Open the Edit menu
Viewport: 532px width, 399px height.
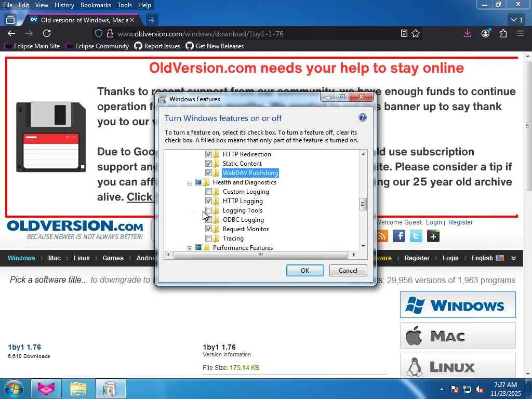tap(23, 5)
